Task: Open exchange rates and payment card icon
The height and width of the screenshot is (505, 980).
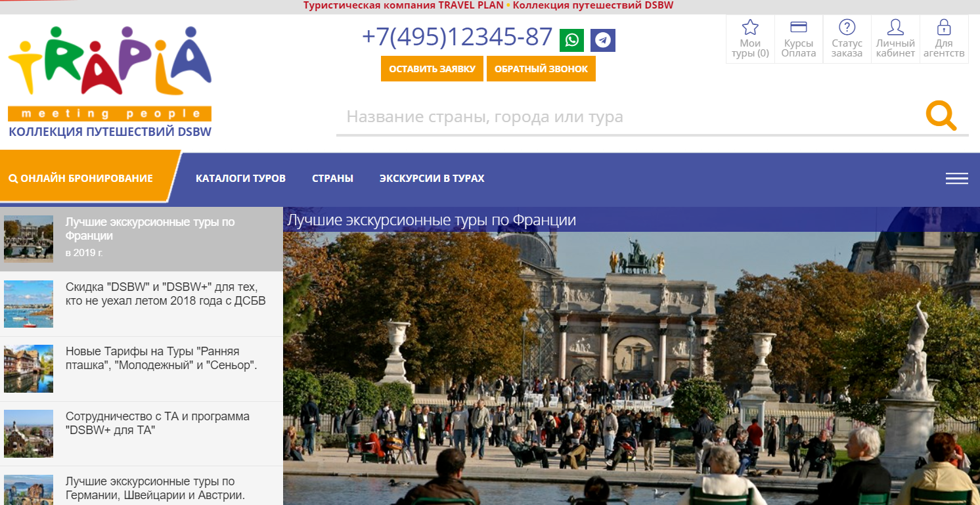Action: point(798,28)
